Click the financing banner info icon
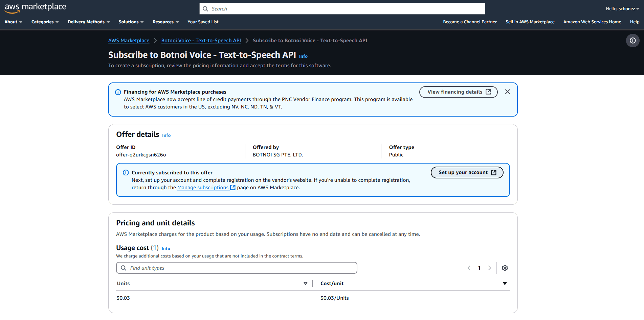Viewport: 644px width, 320px height. click(118, 92)
